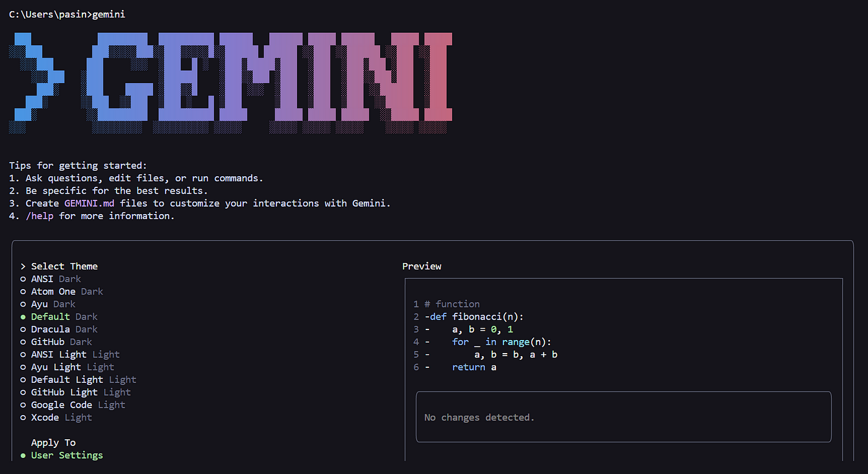Click the /help command in tip 4
Screen dimensions: 868x474
[x=40, y=216]
